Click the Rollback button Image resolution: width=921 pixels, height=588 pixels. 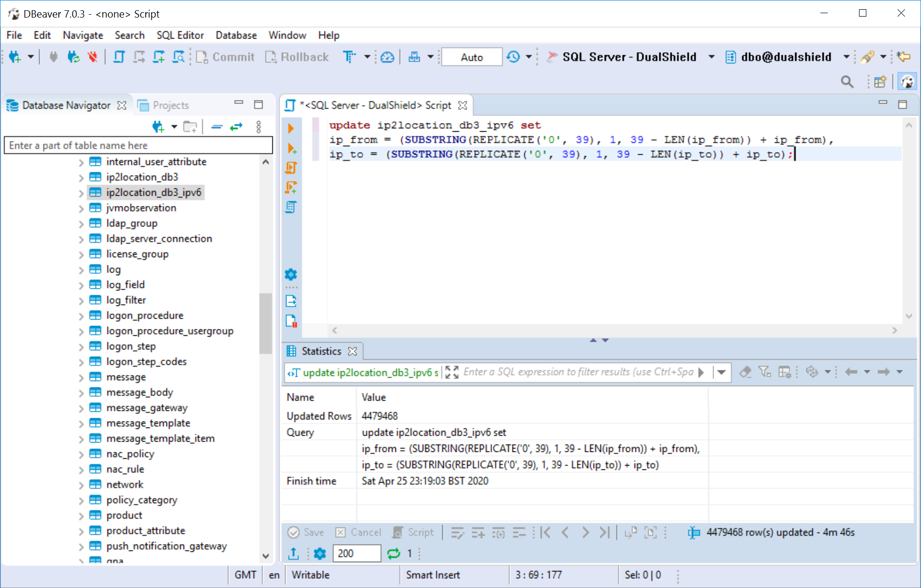coord(297,57)
